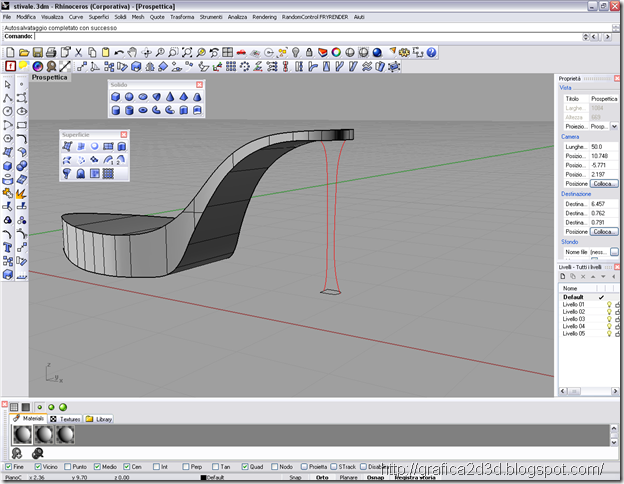The height and width of the screenshot is (484, 624).
Task: Select the Box tool in Solido palette
Action: pyautogui.click(x=115, y=97)
